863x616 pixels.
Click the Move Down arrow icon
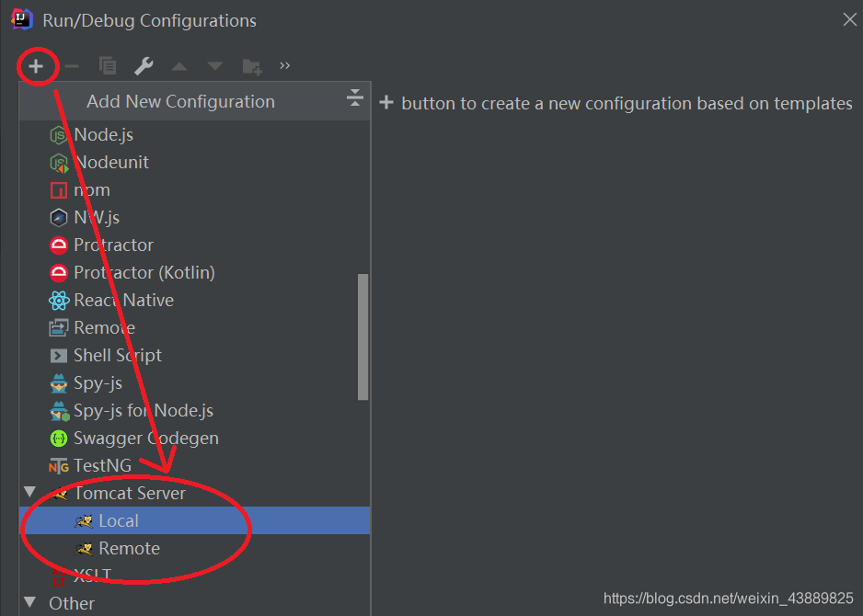coord(215,66)
